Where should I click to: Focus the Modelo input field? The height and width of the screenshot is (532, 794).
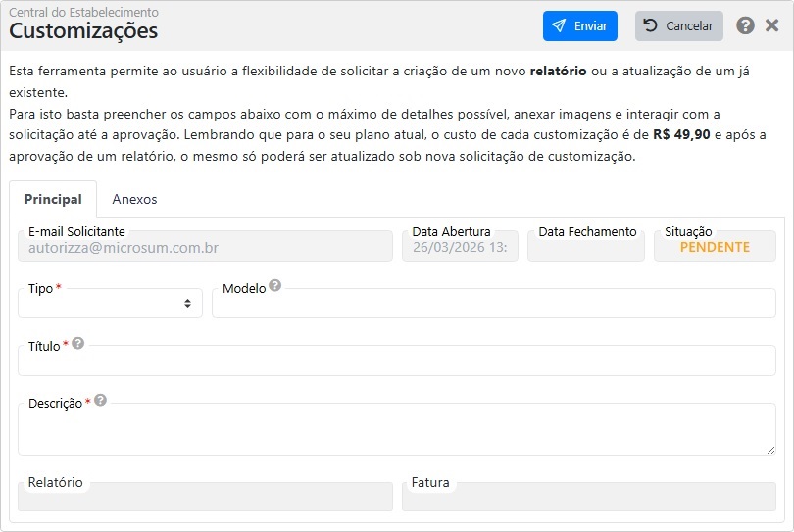[x=493, y=305]
